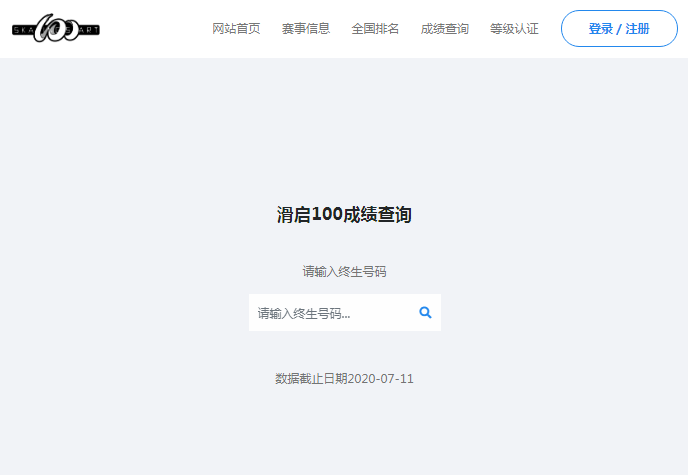This screenshot has height=475, width=688.
Task: Click the 2020-07-11 date value
Action: click(381, 379)
